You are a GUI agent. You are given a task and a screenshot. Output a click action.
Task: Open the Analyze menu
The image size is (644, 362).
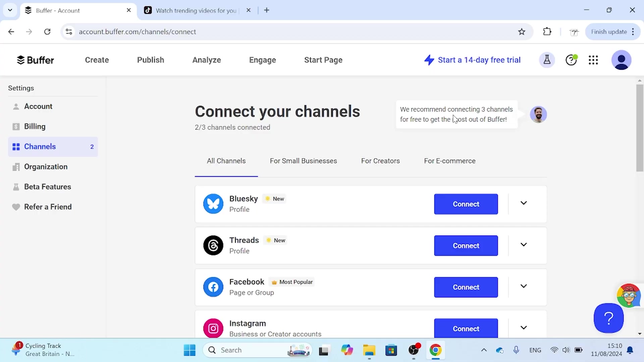click(207, 60)
